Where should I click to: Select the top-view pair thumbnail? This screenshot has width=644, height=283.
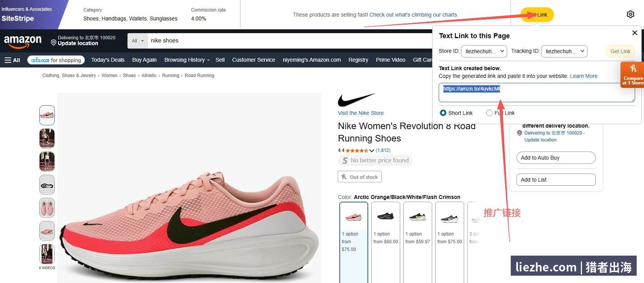coord(47,208)
